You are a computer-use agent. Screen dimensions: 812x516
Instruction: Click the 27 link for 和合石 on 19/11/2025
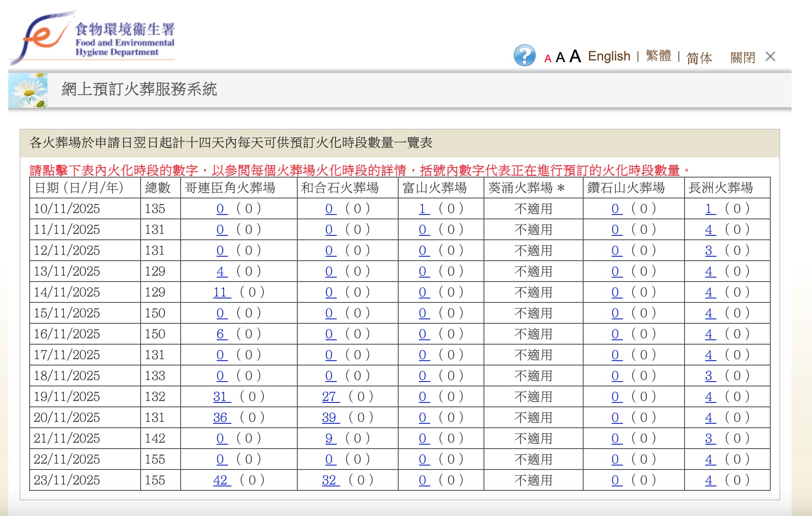329,396
